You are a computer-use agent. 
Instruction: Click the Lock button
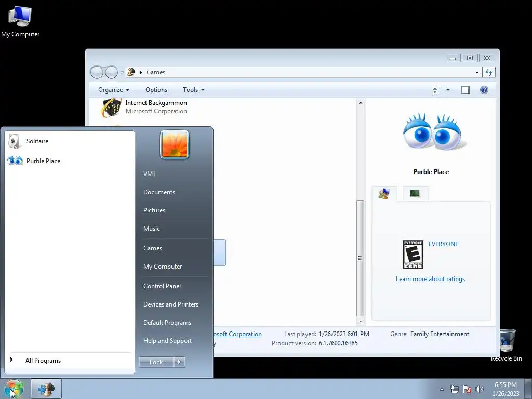[156, 362]
